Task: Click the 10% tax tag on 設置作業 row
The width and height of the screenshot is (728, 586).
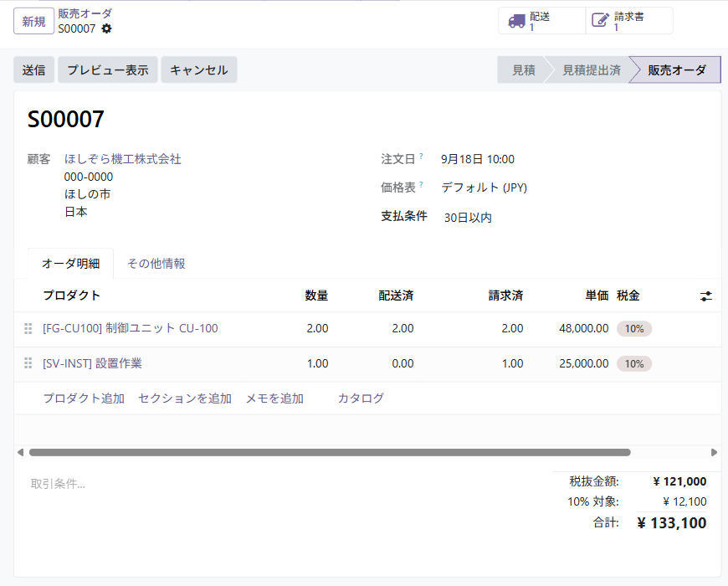Action: 634,363
